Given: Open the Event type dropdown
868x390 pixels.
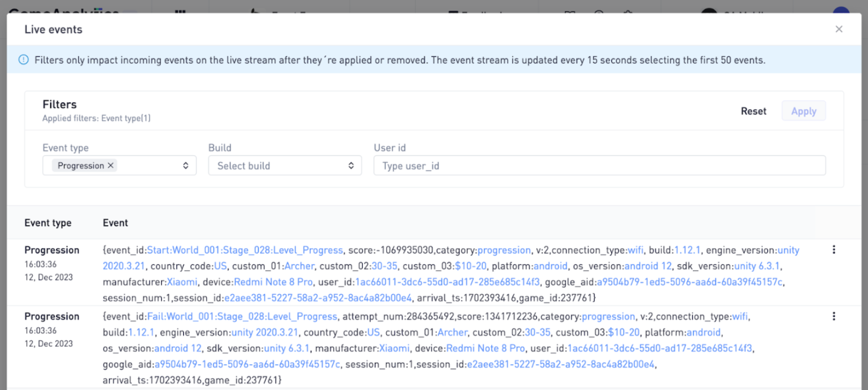Looking at the screenshot, I should click(x=119, y=165).
